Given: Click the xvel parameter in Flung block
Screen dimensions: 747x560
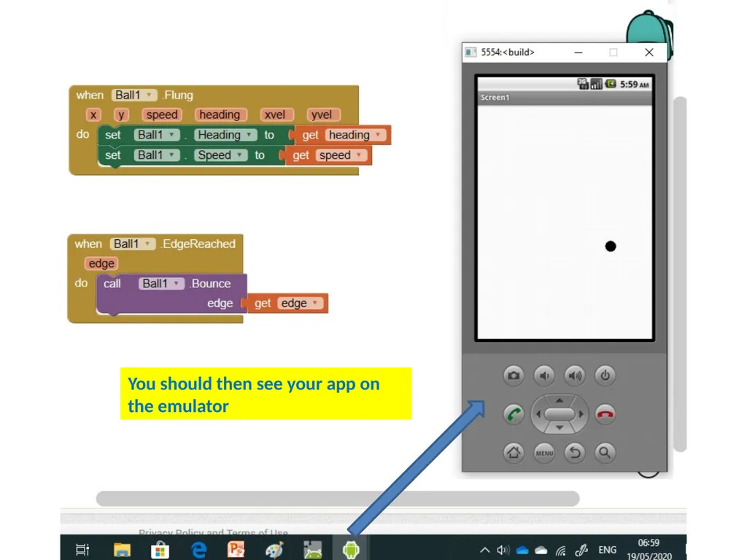Looking at the screenshot, I should pyautogui.click(x=275, y=114).
